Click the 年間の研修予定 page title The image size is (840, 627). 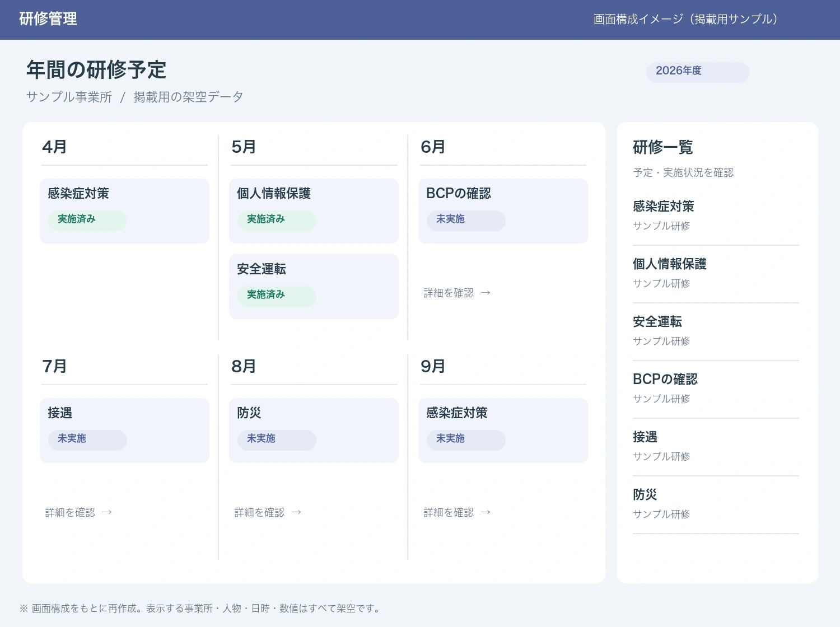coord(96,70)
